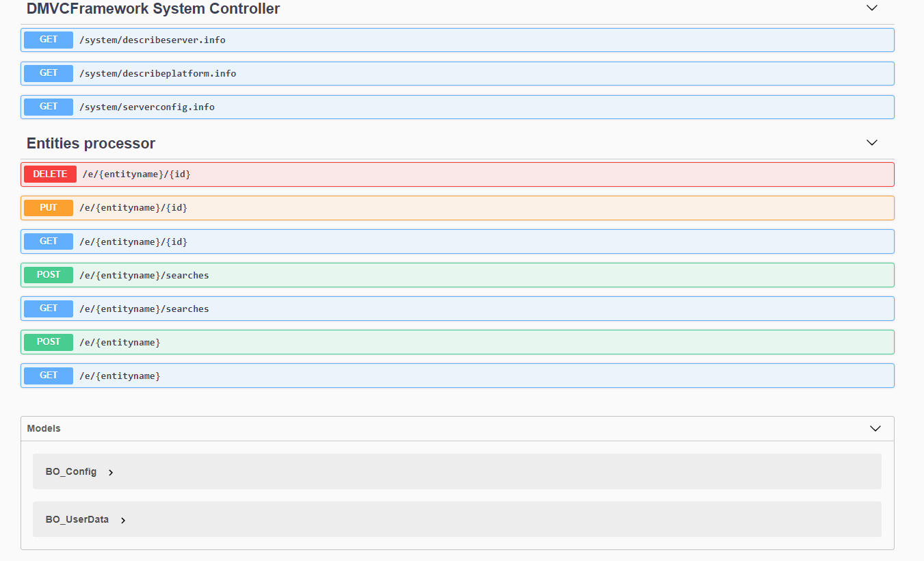
Task: Click the DMVCFramework System Controller heading
Action: click(x=153, y=9)
